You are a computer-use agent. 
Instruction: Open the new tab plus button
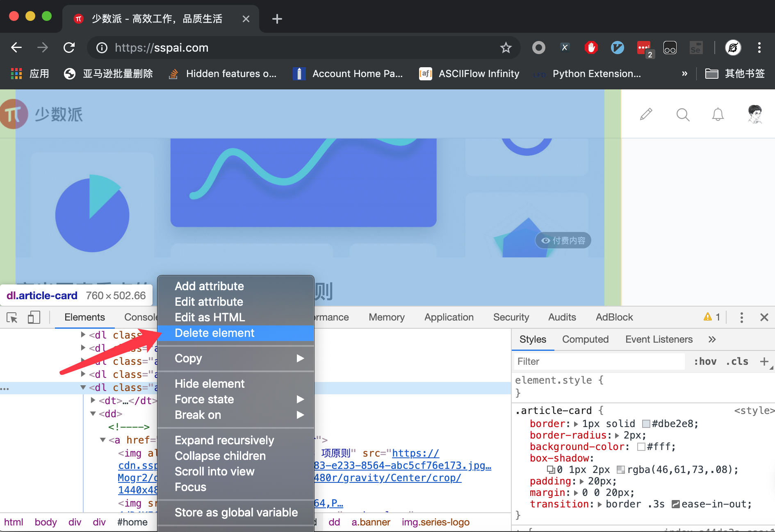[x=277, y=19]
